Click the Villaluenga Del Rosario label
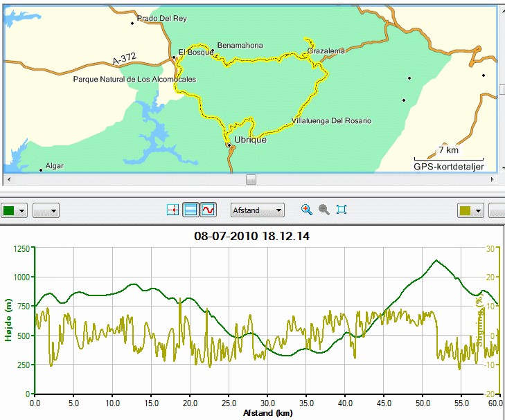The height and width of the screenshot is (420, 505). click(331, 120)
